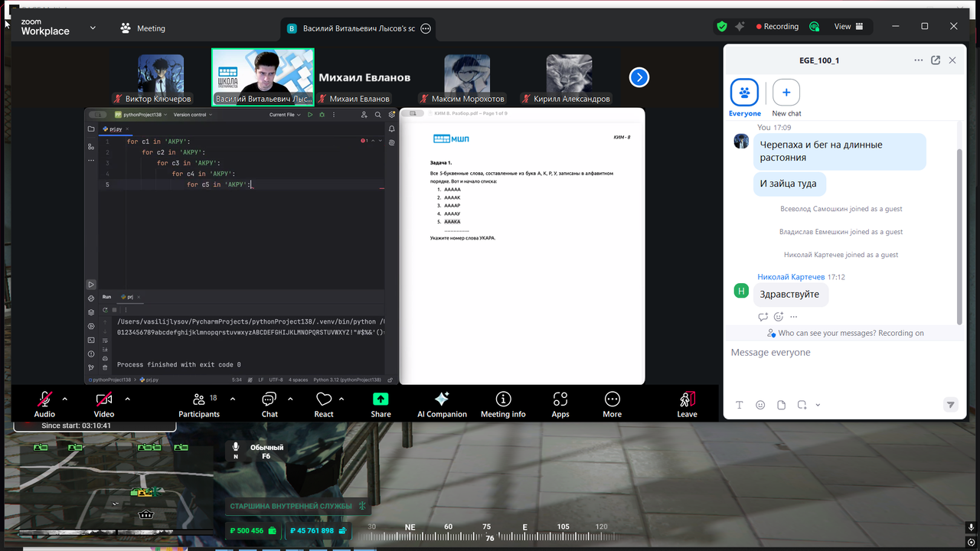980x551 pixels.
Task: Click the green encryption shield icon
Action: click(x=722, y=26)
